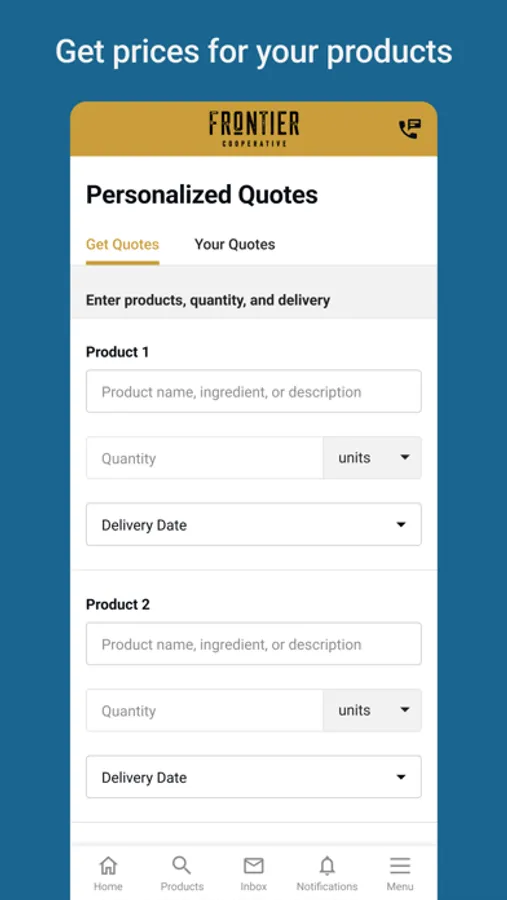Select the Get Quotes tab

(122, 245)
